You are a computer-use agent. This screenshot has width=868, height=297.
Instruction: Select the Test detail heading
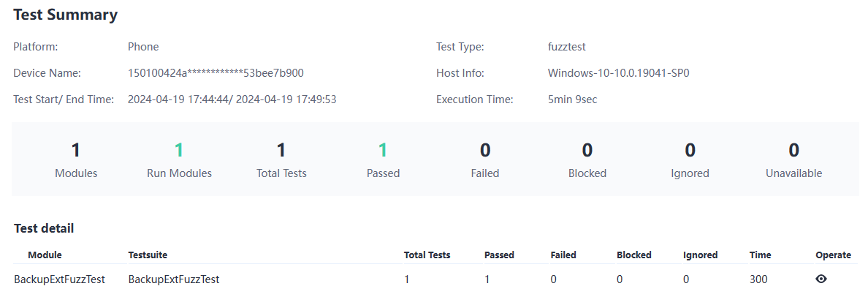[44, 228]
